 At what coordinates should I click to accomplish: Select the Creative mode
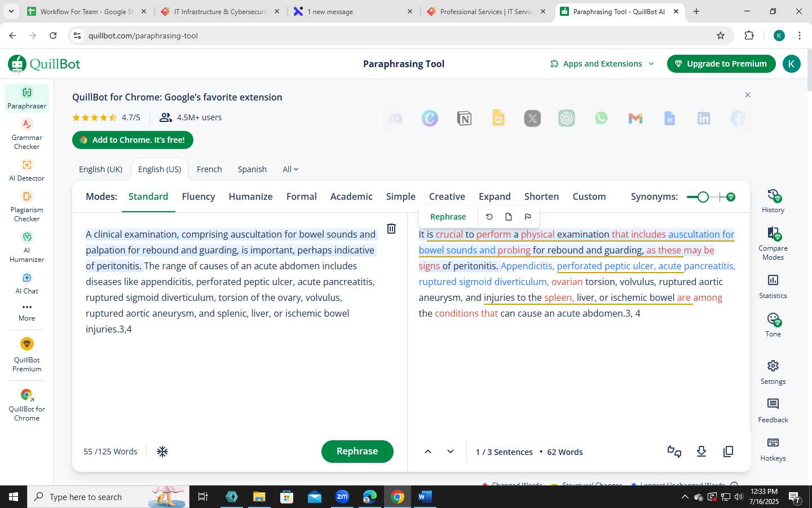coord(447,196)
